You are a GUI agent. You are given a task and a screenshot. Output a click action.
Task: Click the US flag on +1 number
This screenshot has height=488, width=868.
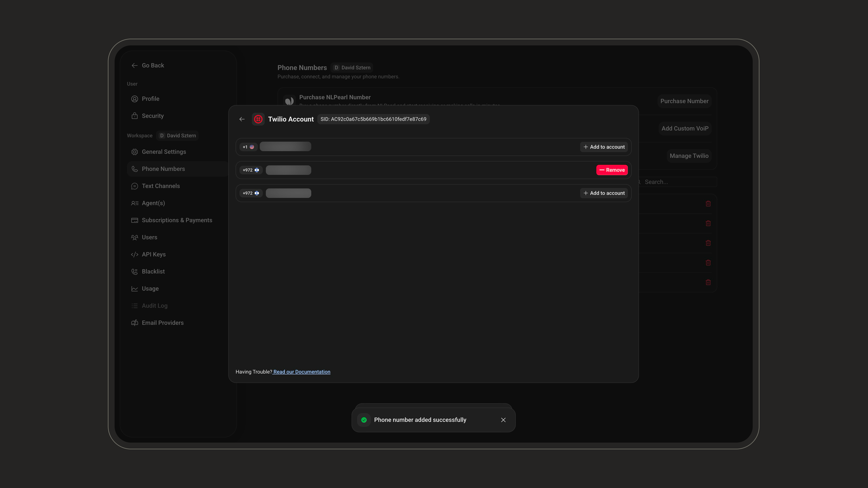pyautogui.click(x=252, y=147)
